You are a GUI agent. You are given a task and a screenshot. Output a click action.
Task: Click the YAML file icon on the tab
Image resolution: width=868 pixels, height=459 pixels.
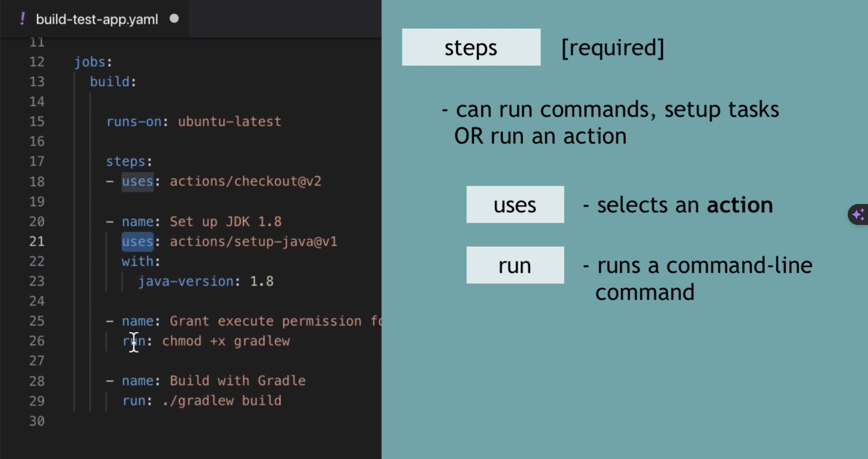coord(22,19)
